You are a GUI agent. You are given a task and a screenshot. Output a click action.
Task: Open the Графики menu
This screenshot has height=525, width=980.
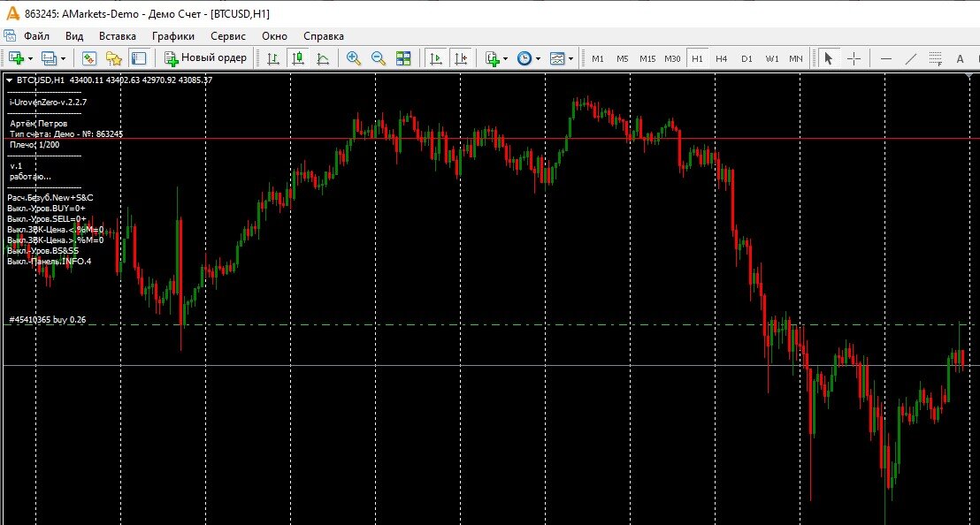(173, 35)
